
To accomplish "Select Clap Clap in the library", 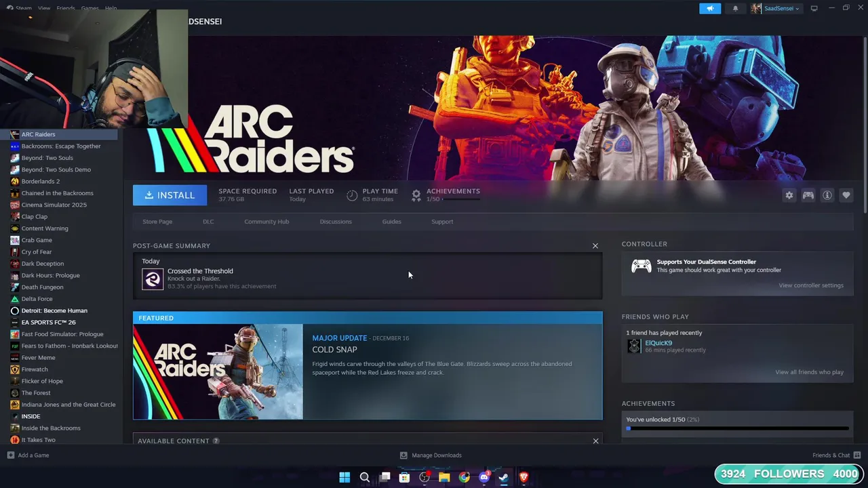I will 59,217.
